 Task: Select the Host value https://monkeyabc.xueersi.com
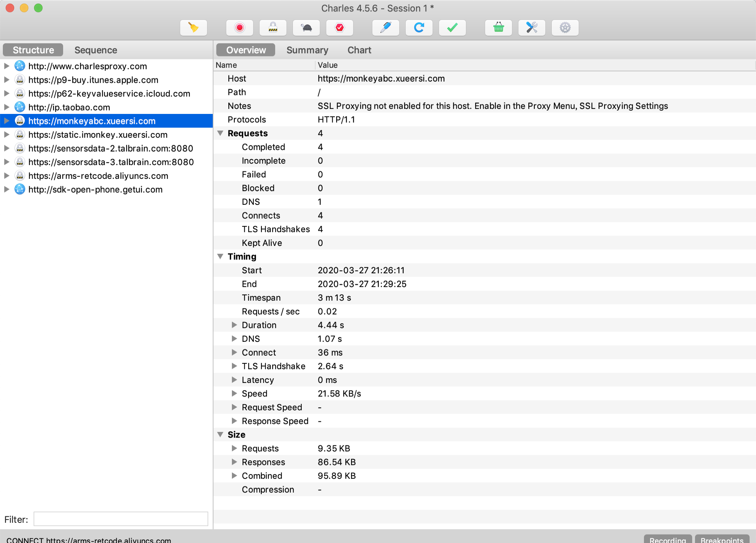point(381,78)
